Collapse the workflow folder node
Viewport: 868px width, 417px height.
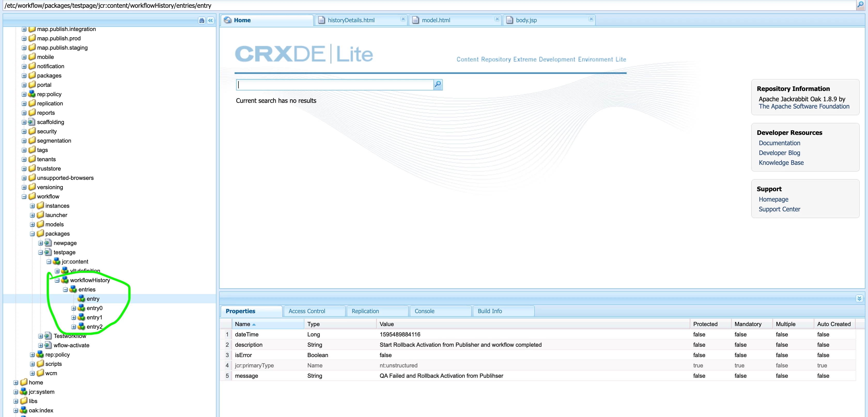[x=24, y=197]
